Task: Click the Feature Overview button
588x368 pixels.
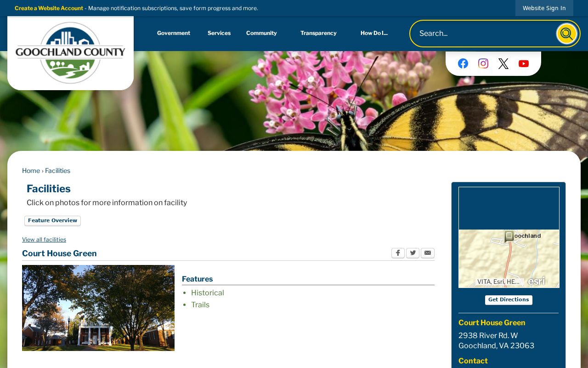Action: (x=52, y=221)
